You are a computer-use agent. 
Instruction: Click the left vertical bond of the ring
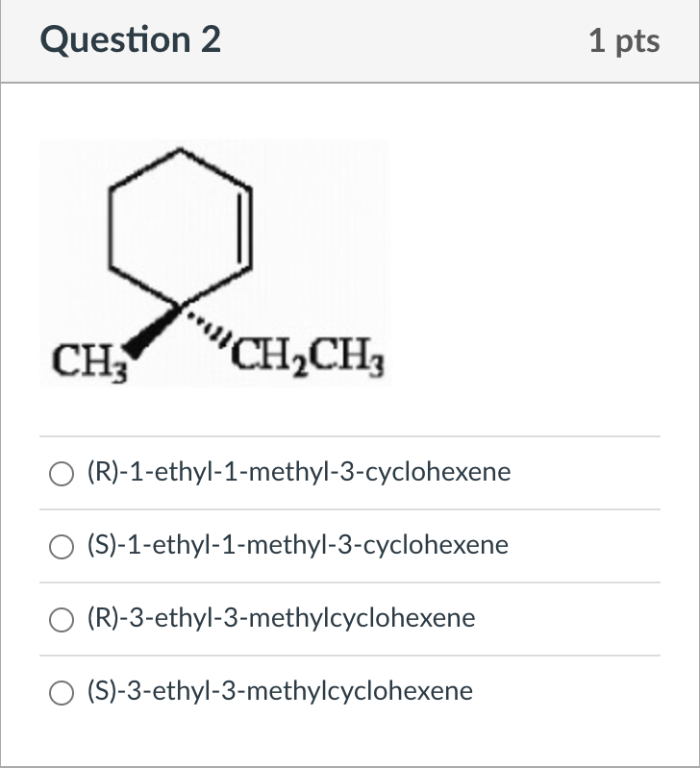(x=110, y=228)
